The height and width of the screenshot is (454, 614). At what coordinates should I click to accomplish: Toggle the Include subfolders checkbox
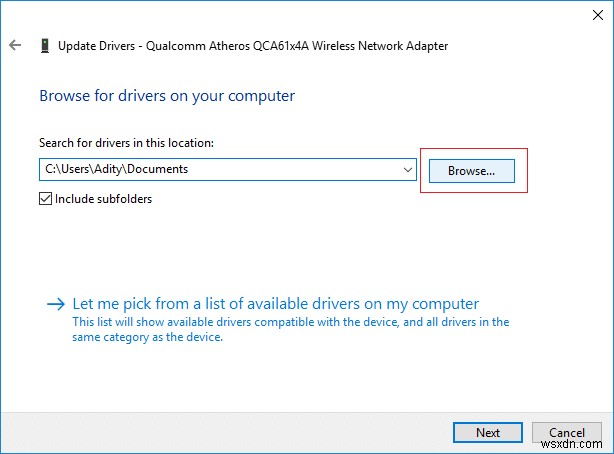tap(45, 198)
